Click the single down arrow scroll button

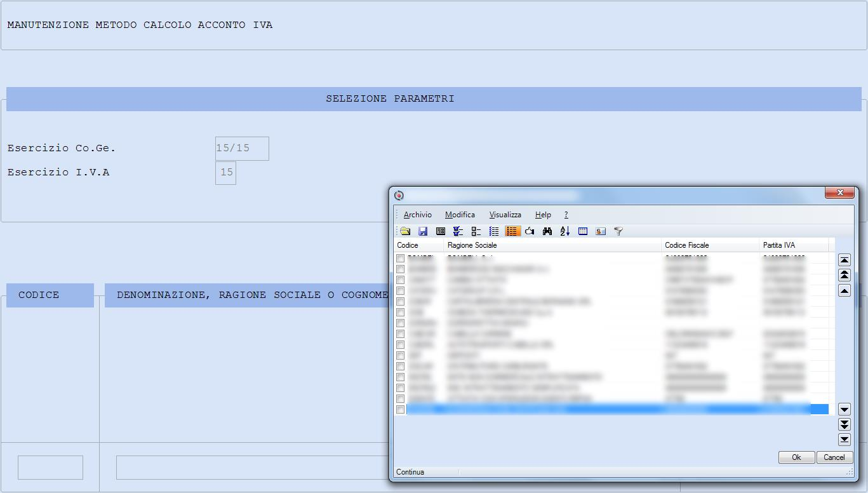click(x=845, y=409)
